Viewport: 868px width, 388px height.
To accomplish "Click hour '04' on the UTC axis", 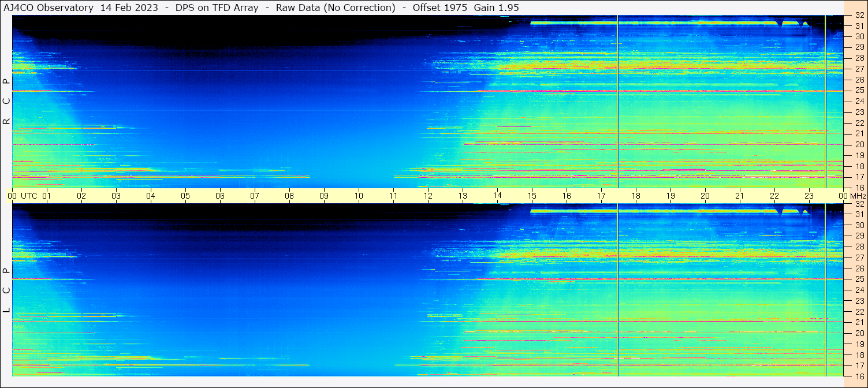I will click(x=151, y=196).
